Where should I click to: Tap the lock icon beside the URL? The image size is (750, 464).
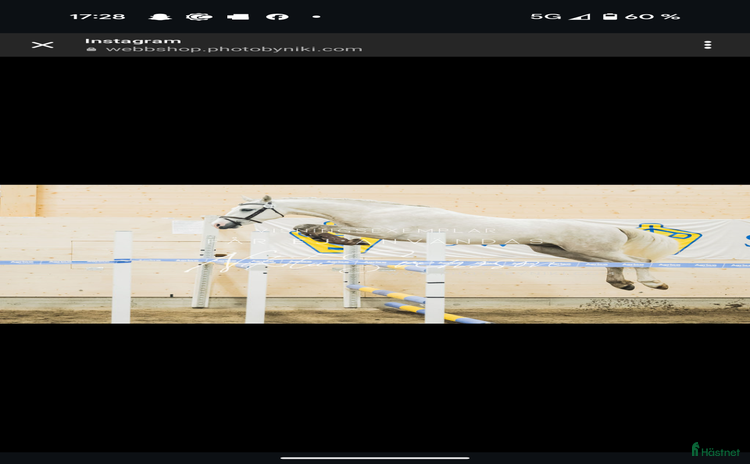click(91, 49)
